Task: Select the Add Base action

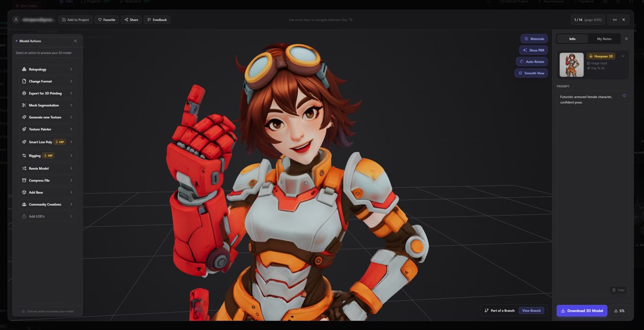Action: [47, 192]
